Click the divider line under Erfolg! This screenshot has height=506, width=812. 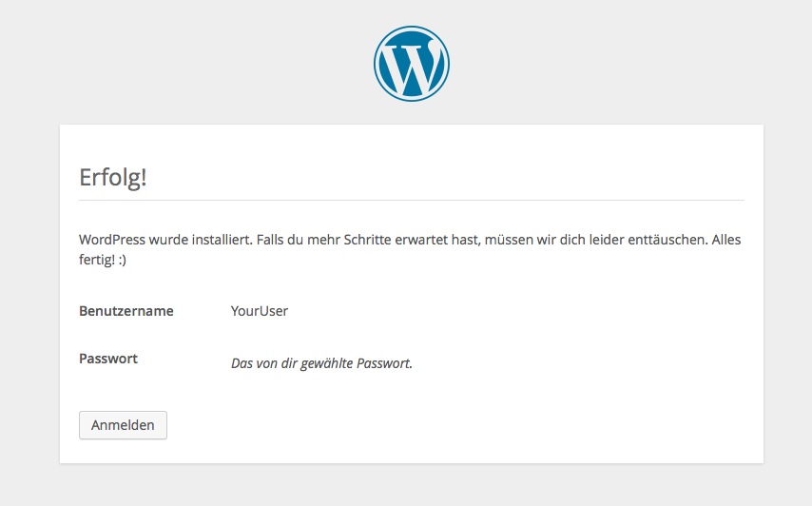(412, 200)
